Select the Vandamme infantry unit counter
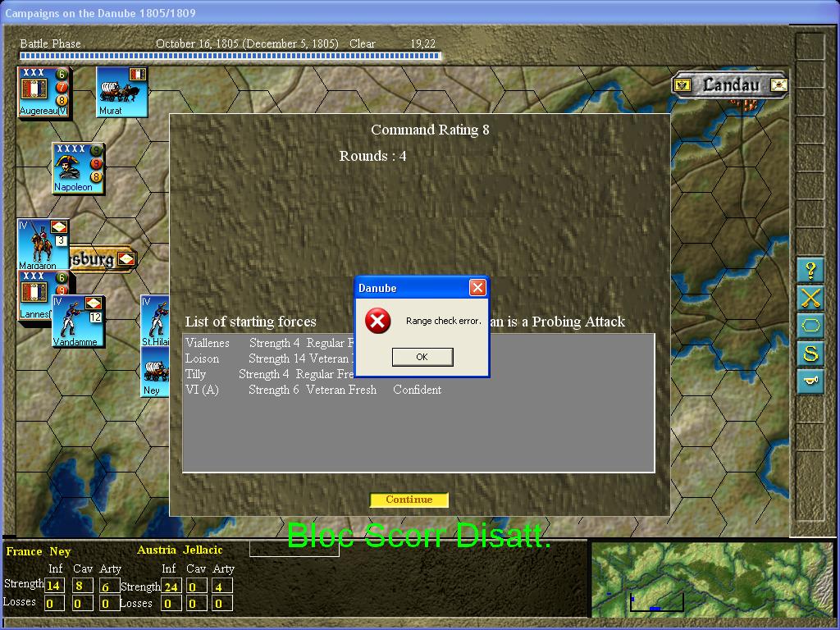840x630 pixels. coord(78,321)
